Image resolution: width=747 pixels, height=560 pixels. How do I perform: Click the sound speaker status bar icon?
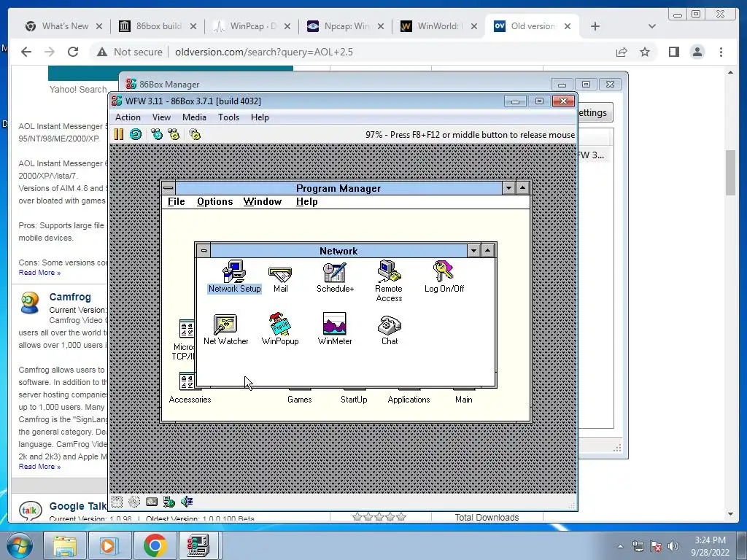[187, 502]
